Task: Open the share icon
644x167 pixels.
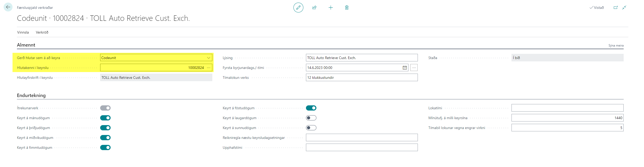Action: pos(314,8)
